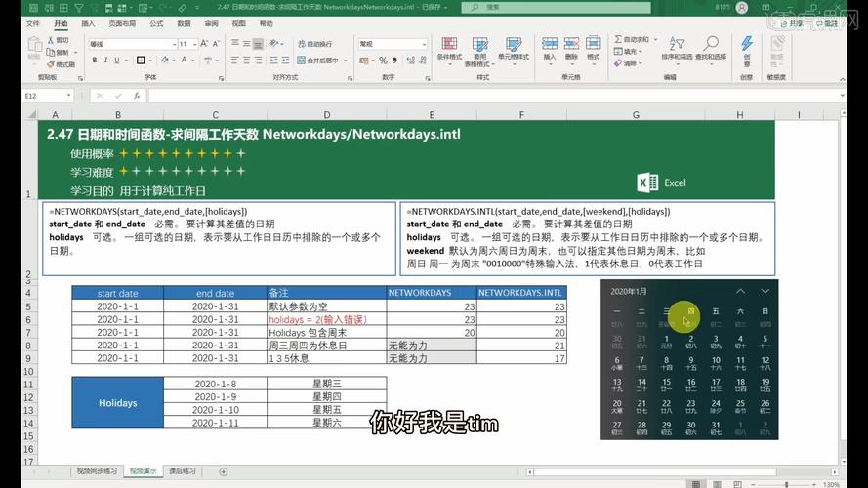This screenshot has width=868, height=488.
Task: Open the File (文件) menu
Action: coord(32,23)
